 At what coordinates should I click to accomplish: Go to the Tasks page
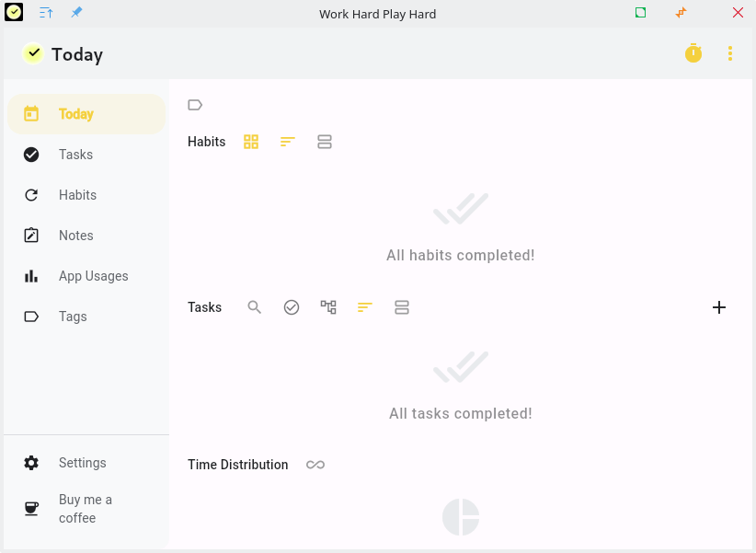click(75, 155)
